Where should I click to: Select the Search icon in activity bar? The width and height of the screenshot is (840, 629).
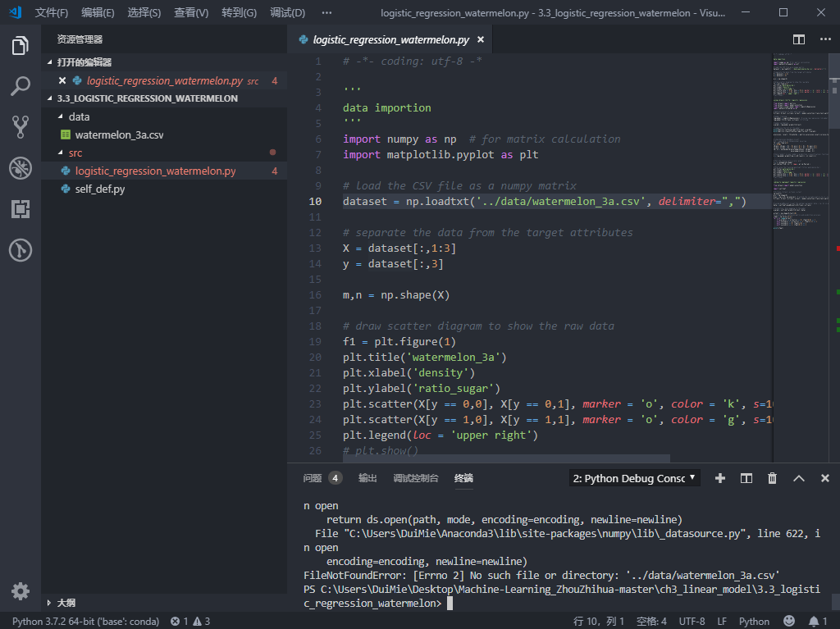(21, 87)
